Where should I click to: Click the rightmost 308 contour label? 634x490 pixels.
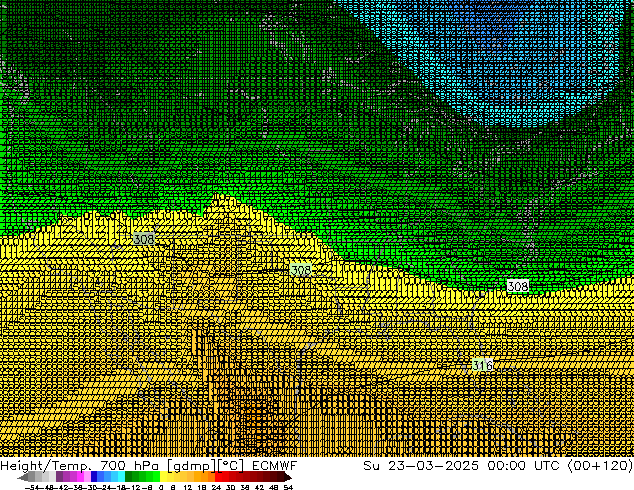[517, 287]
